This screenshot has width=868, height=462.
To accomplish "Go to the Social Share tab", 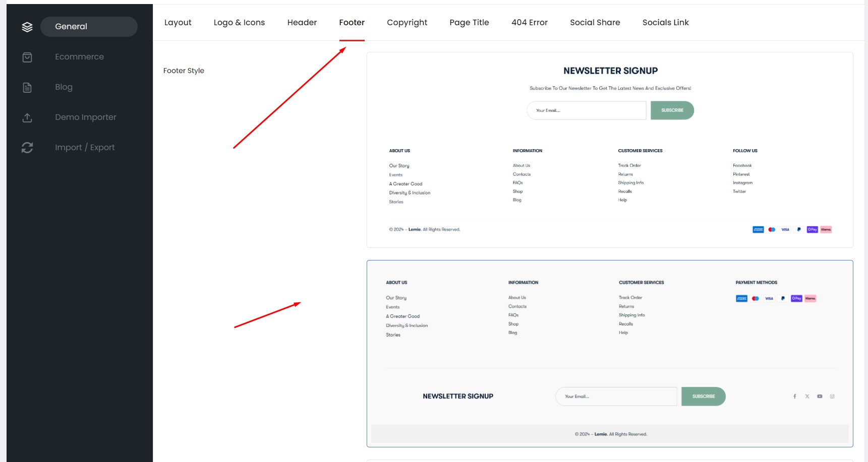I will click(595, 23).
